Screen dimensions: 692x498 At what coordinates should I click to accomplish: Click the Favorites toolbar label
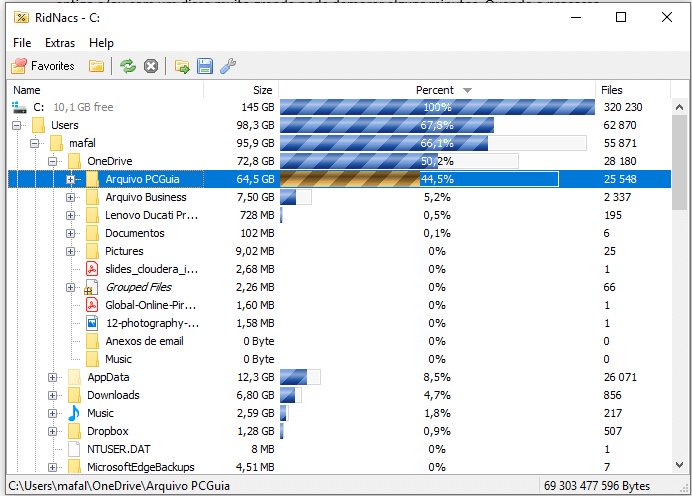pos(53,66)
